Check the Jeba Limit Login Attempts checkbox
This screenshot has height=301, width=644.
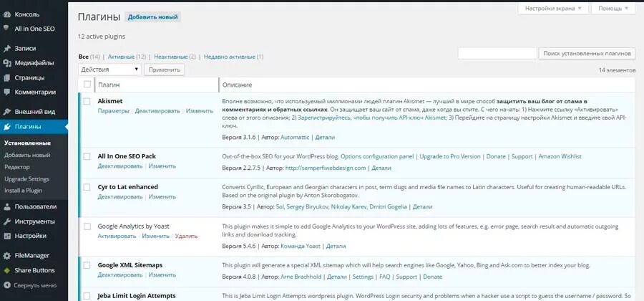[87, 296]
